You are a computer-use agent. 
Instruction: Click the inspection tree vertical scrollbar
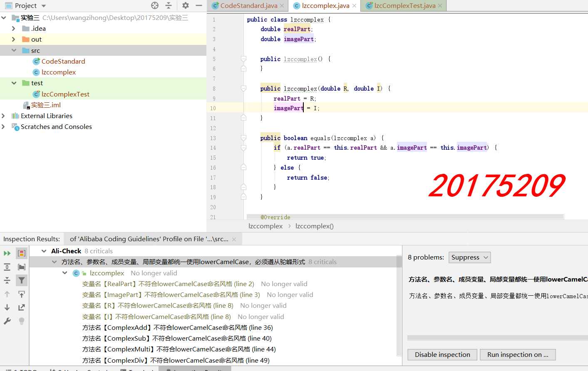click(399, 305)
